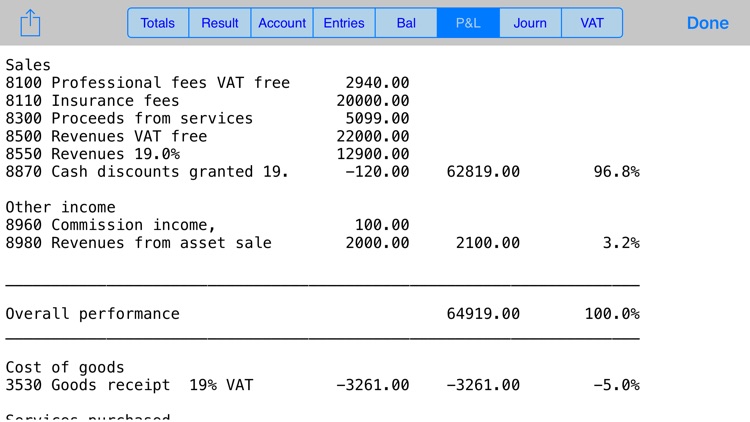Select the Other income heading
750x422 pixels.
click(60, 207)
